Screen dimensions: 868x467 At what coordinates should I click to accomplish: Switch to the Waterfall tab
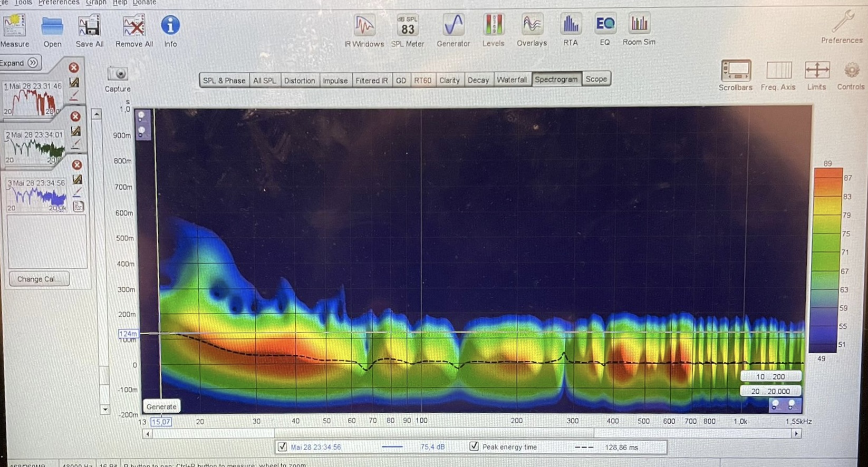[x=512, y=80]
